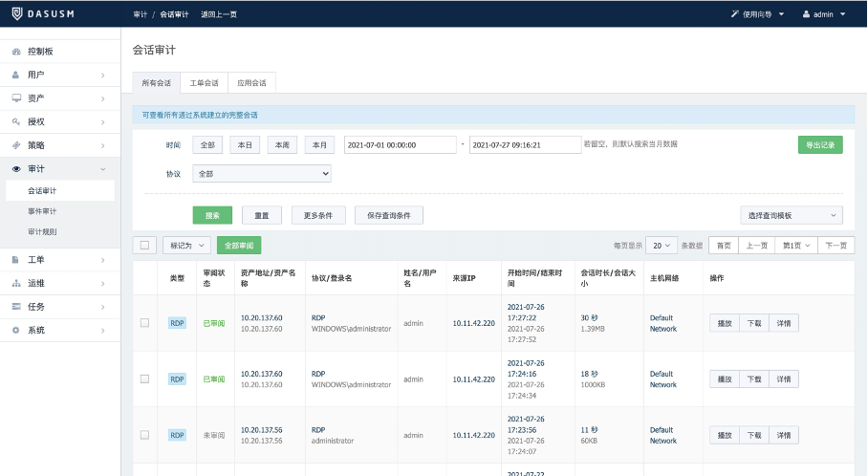Screen dimensions: 868x476
Task: Click the 返回上一页 link in header
Action: pyautogui.click(x=219, y=14)
